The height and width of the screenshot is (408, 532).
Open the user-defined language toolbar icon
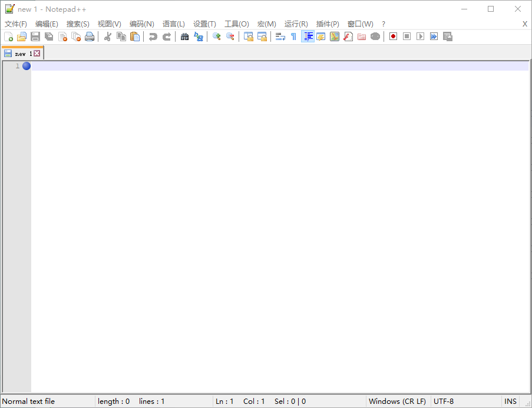[321, 37]
